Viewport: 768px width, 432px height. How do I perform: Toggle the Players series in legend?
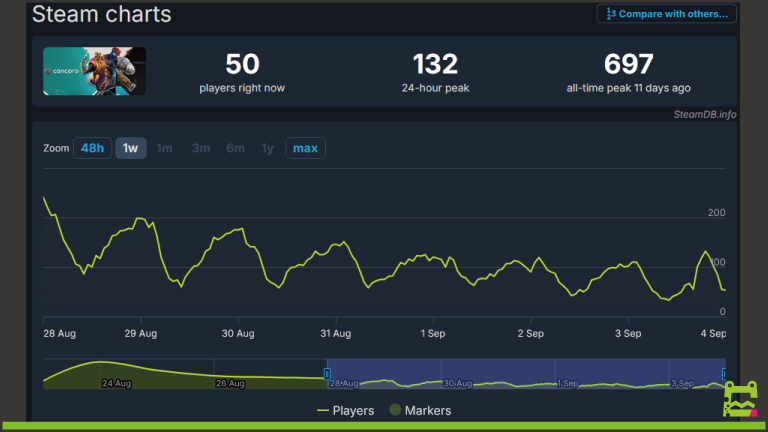[346, 410]
